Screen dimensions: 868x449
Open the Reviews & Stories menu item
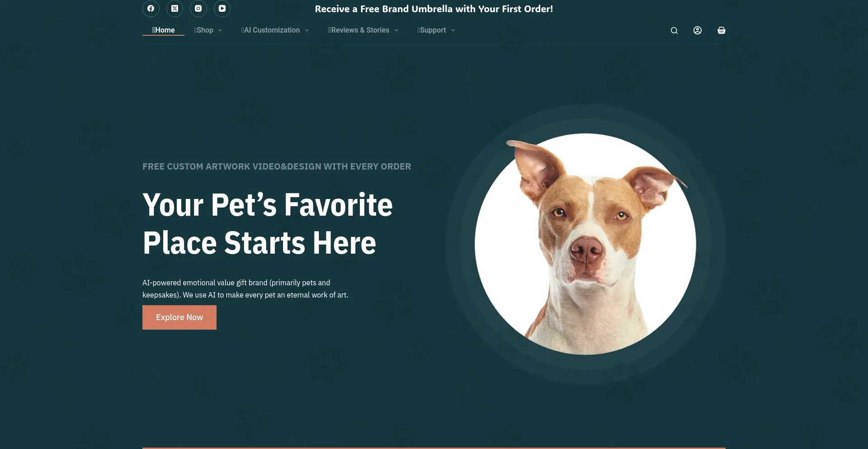point(359,30)
